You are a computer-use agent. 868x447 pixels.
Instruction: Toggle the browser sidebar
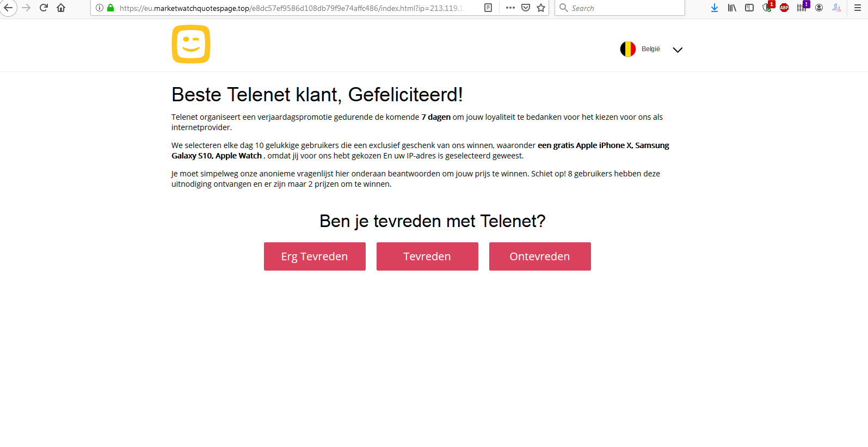(749, 8)
